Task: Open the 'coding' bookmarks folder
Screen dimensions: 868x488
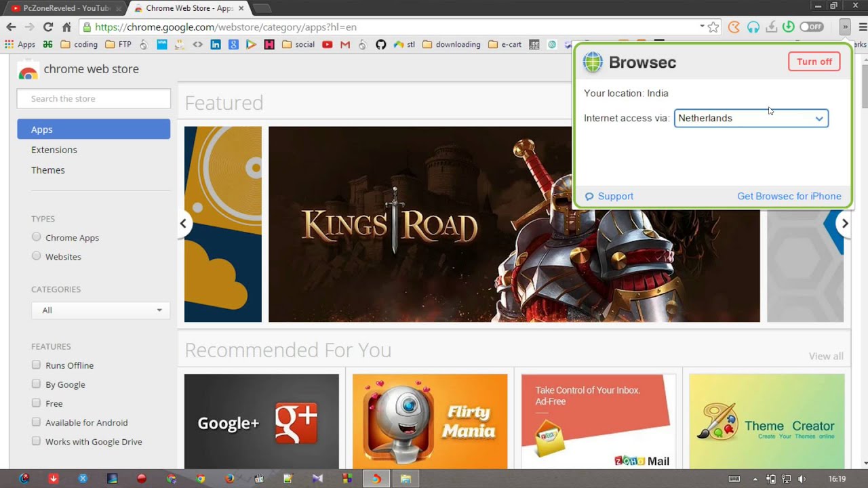Action: pyautogui.click(x=79, y=45)
